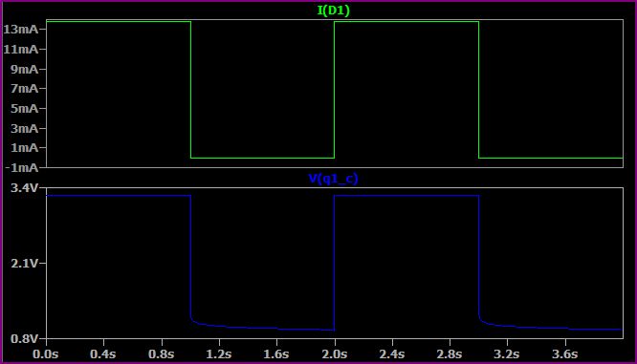Screen dimensions: 637x364
Task: Click the 3.6s time axis label
Action: click(564, 354)
